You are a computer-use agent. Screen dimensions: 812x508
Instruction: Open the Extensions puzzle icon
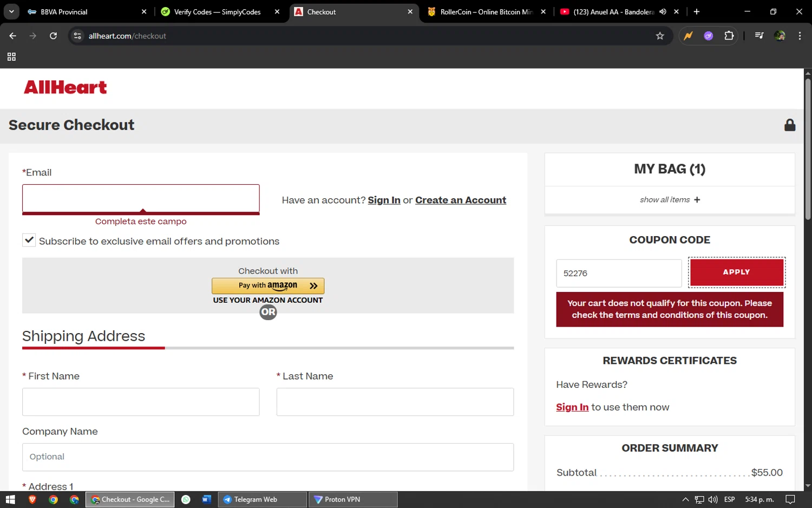click(x=729, y=36)
